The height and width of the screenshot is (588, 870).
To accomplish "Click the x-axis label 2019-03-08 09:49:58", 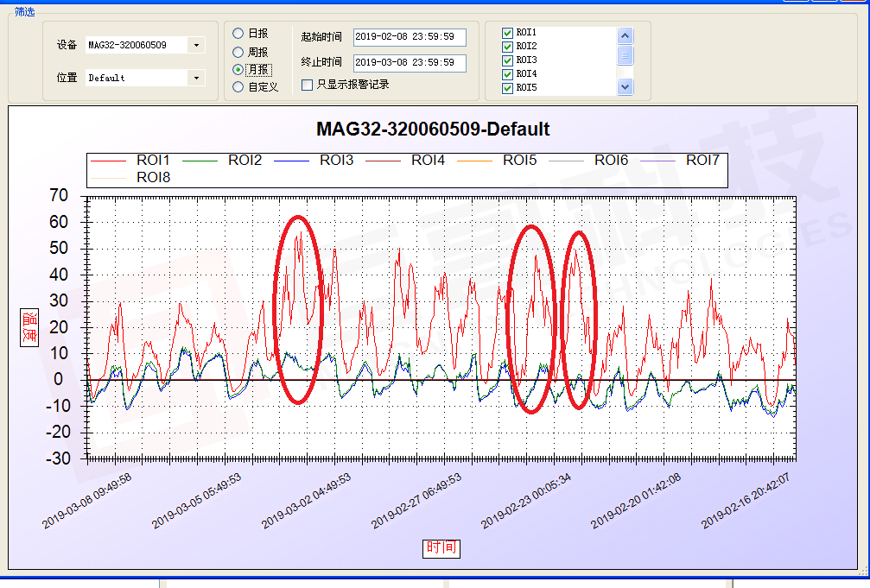I will point(87,501).
